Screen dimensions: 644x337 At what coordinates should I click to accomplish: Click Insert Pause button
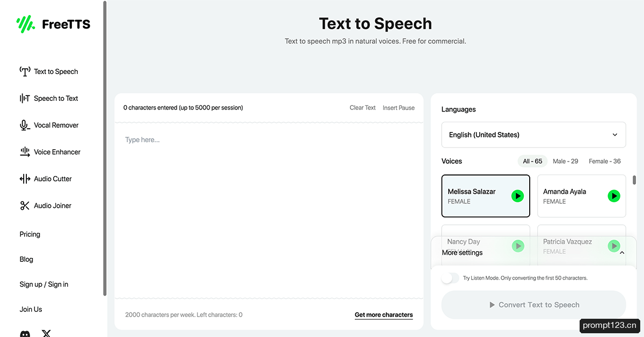point(399,107)
